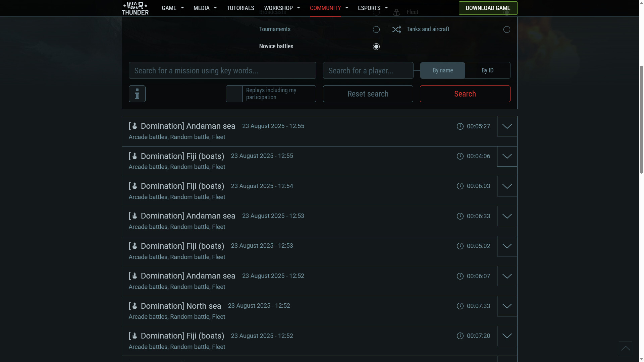Click the clock icon next to 00:04:06

[x=460, y=156]
